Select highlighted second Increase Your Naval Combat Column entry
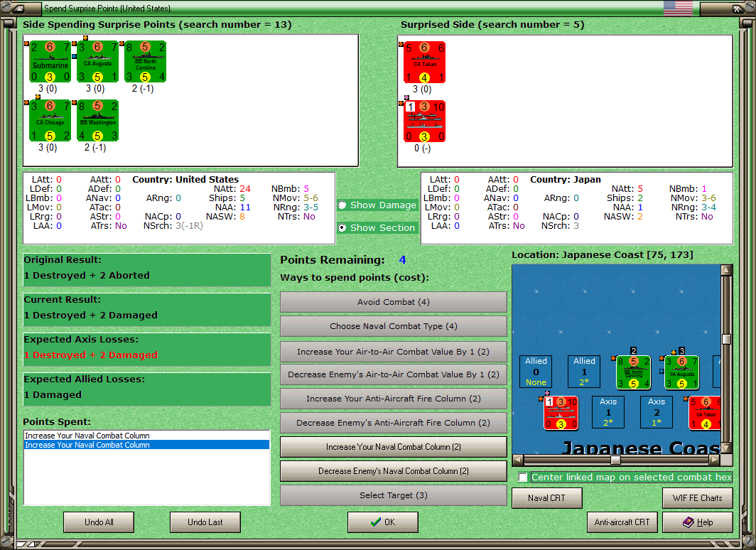The width and height of the screenshot is (756, 550). (146, 445)
